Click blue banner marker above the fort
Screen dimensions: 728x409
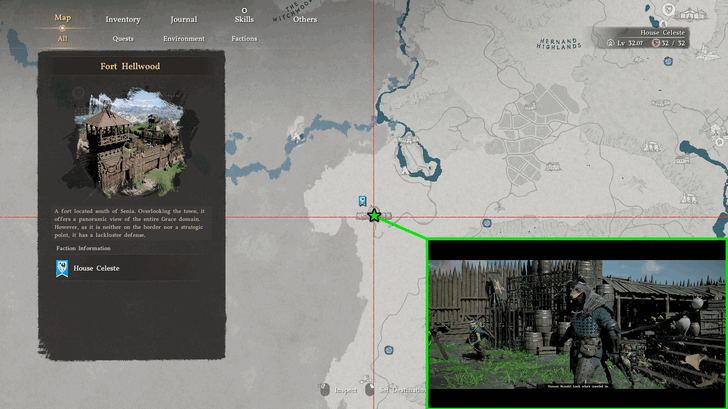tap(362, 201)
